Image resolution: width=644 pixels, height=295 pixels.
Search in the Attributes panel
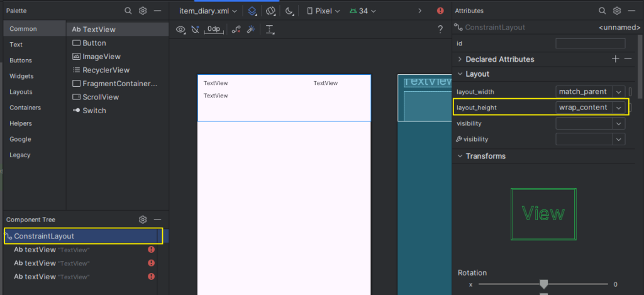pyautogui.click(x=602, y=11)
